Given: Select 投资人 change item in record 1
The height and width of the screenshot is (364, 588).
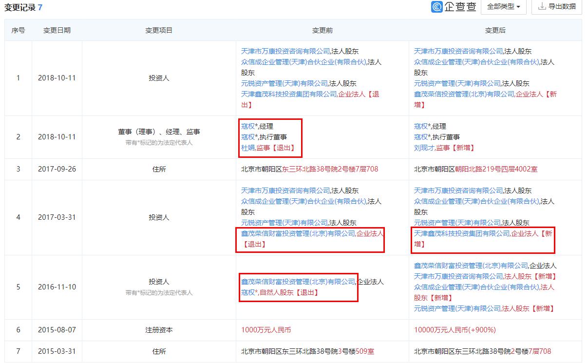Looking at the screenshot, I should tap(159, 78).
